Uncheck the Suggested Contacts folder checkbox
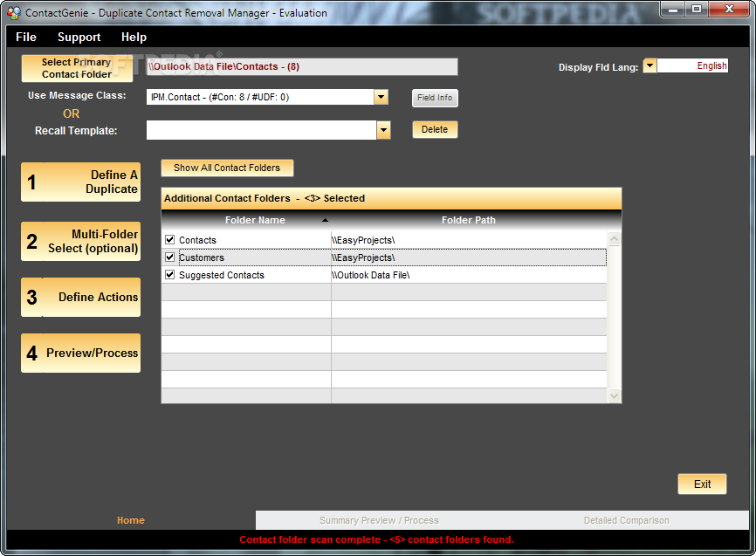 [169, 274]
